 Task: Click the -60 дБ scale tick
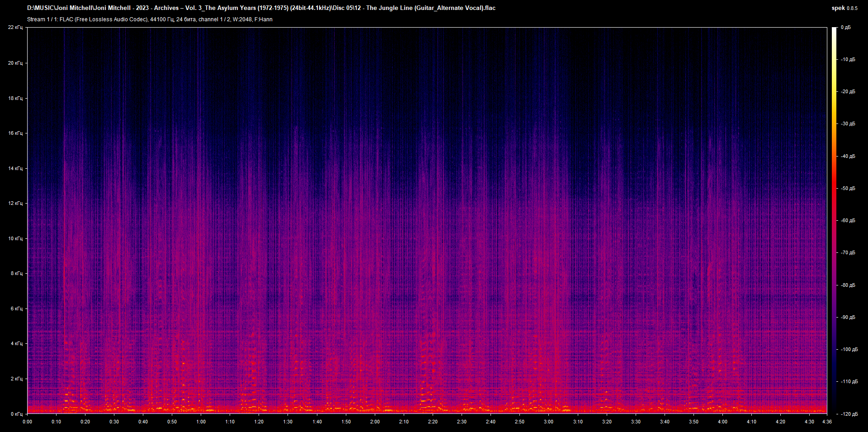847,220
